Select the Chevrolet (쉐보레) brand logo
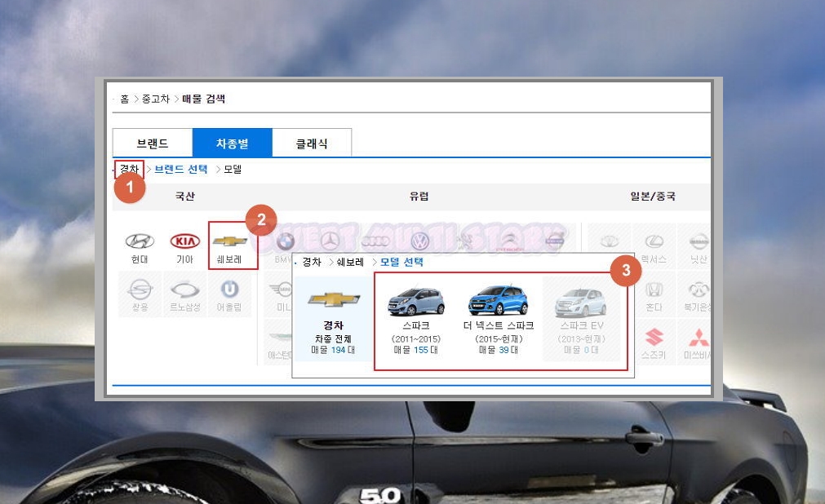Viewport: 825px width, 504px height. point(230,241)
